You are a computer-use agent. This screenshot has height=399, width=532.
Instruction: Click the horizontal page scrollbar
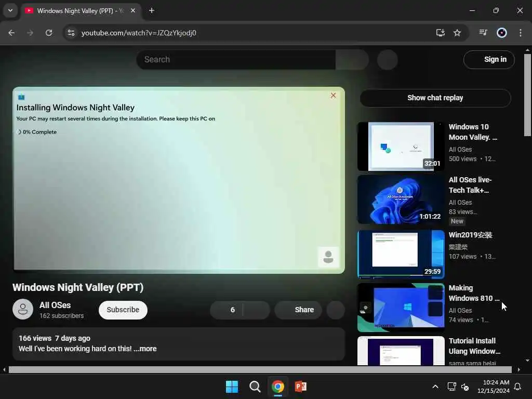pyautogui.click(x=260, y=369)
